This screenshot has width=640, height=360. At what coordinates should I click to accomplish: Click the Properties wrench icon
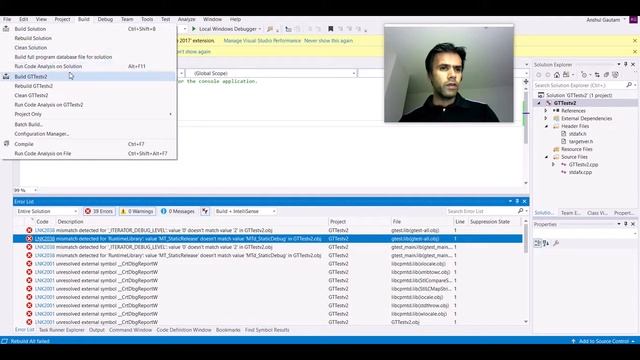556,243
